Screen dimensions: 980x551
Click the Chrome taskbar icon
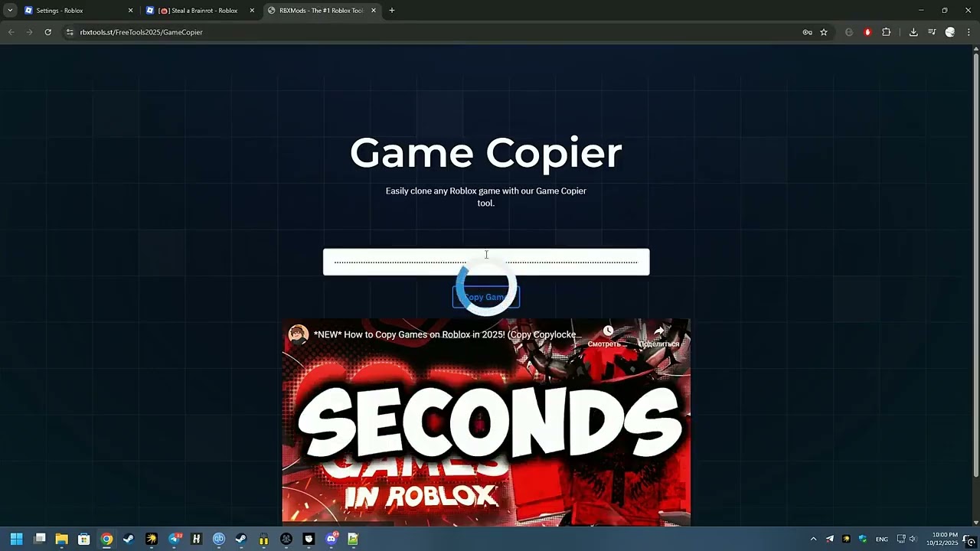(x=106, y=539)
